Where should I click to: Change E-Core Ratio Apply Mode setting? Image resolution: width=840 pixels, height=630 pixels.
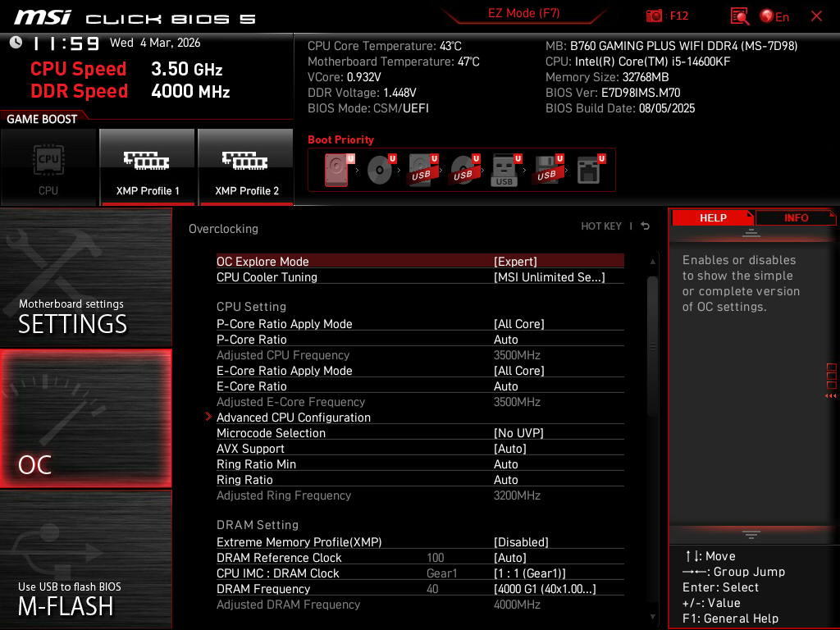coord(420,370)
